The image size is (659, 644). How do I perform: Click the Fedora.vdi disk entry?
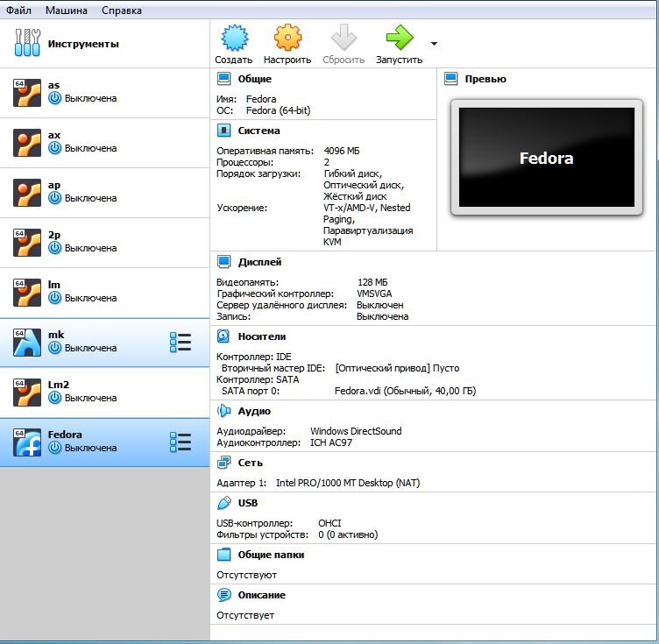point(405,391)
